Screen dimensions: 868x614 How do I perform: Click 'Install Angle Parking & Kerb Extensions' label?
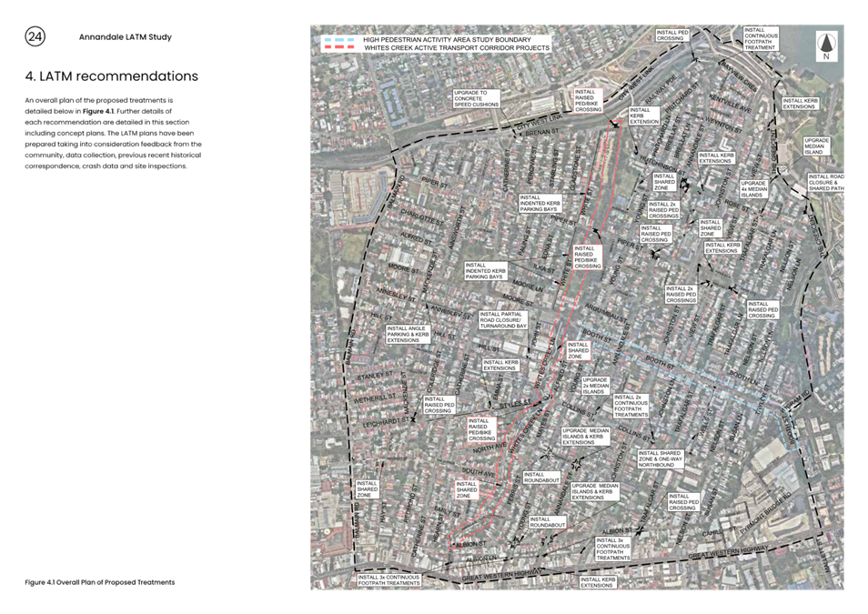tap(408, 334)
